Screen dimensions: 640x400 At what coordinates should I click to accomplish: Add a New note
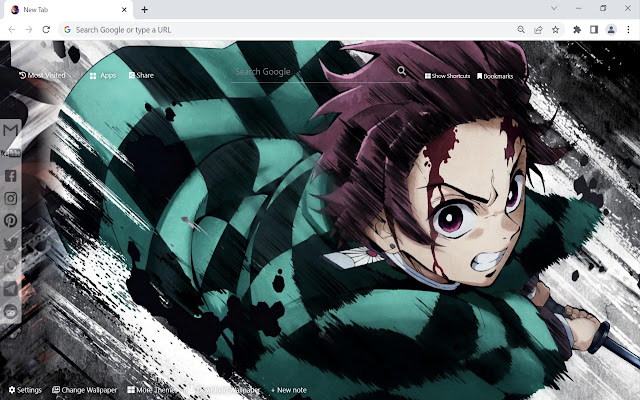(289, 390)
